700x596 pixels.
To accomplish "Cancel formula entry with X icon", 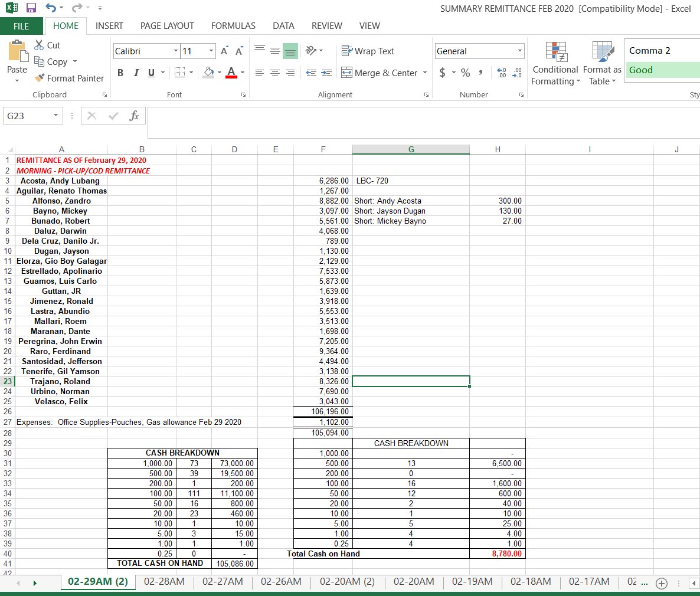I will tap(92, 116).
